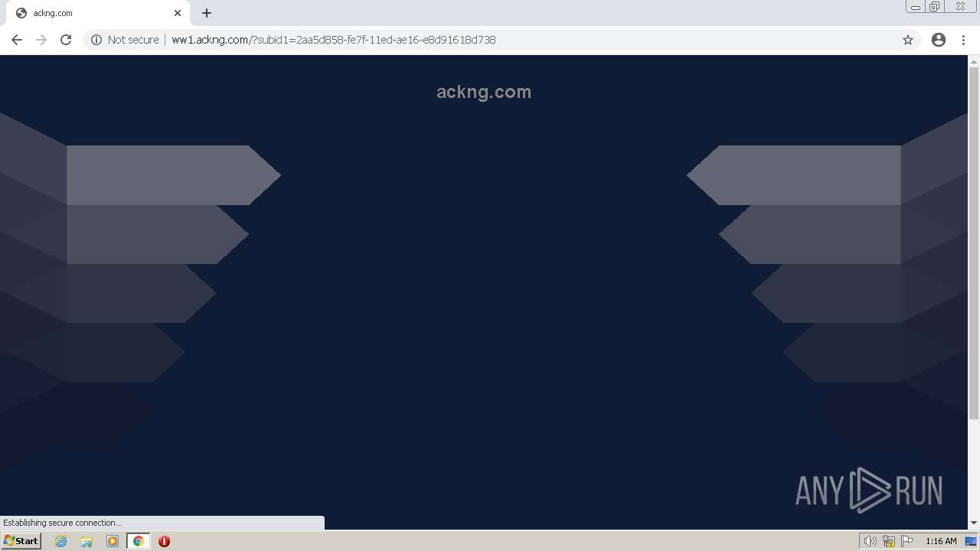Viewport: 980px width, 551px height.
Task: Click the red Opera icon in the taskbar
Action: click(164, 541)
